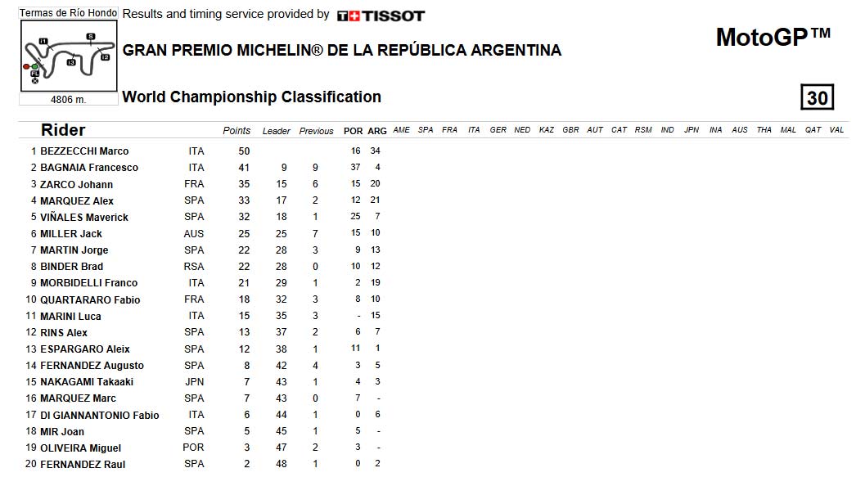856x504 pixels.
Task: Select the Points column header
Action: coord(237,131)
